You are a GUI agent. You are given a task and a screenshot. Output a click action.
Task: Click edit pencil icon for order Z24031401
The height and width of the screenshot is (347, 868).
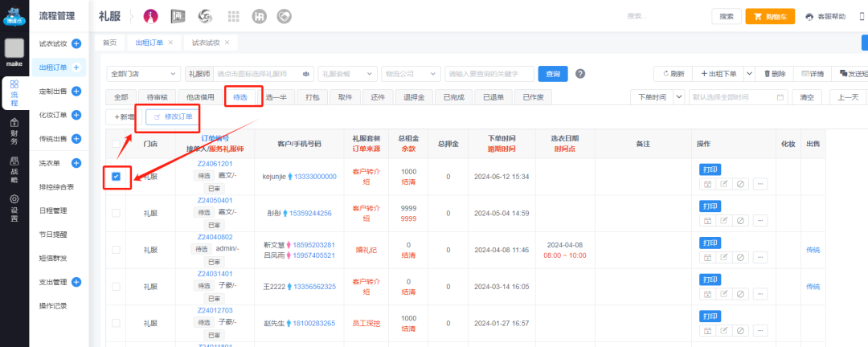click(x=723, y=295)
